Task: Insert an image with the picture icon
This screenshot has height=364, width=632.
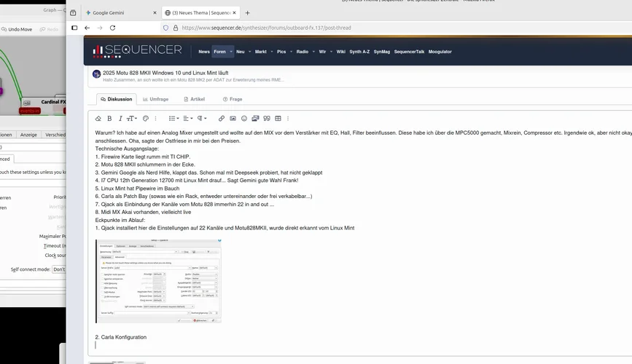Action: 233,119
